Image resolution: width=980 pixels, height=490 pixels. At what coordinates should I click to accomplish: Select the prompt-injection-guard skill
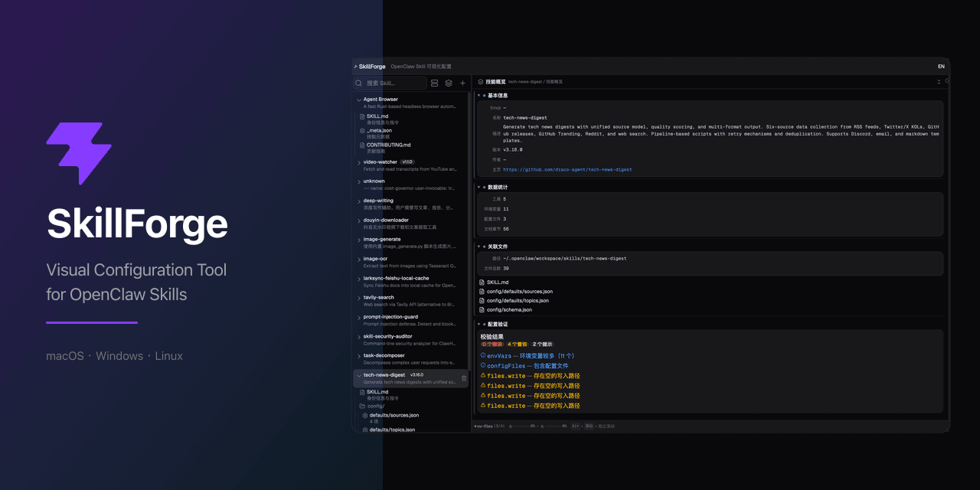(x=390, y=317)
